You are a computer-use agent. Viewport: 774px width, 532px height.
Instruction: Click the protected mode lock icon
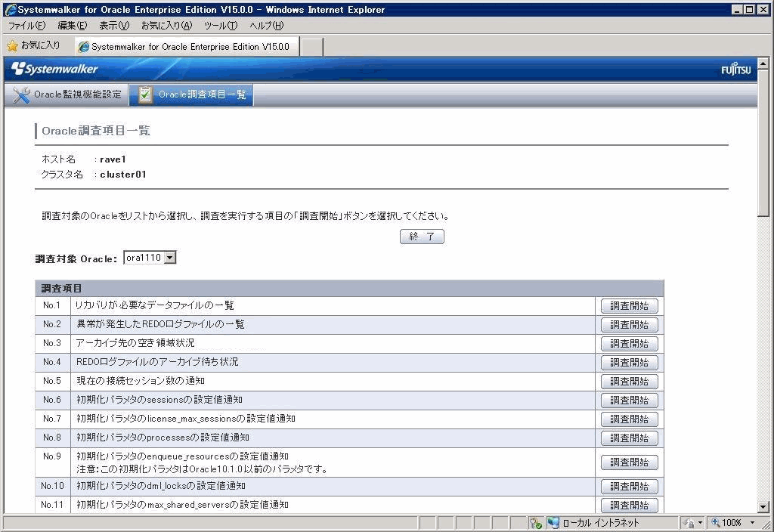[689, 523]
